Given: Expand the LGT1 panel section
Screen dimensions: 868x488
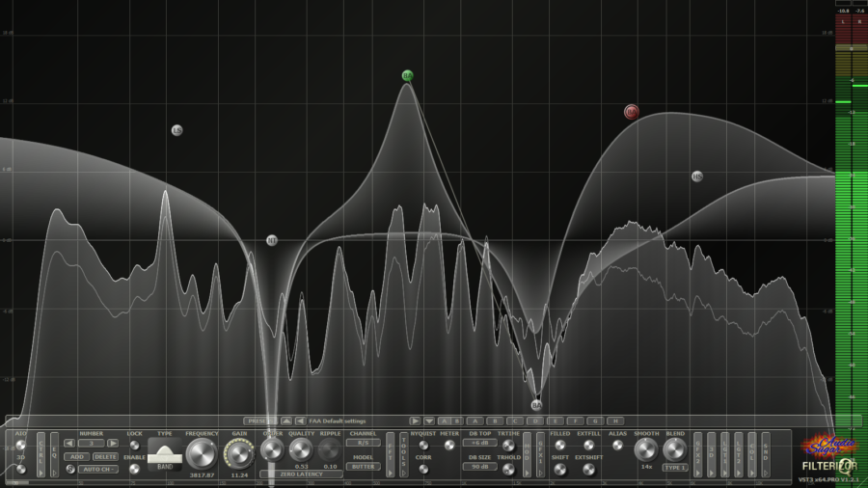Looking at the screenshot, I should coord(724,455).
